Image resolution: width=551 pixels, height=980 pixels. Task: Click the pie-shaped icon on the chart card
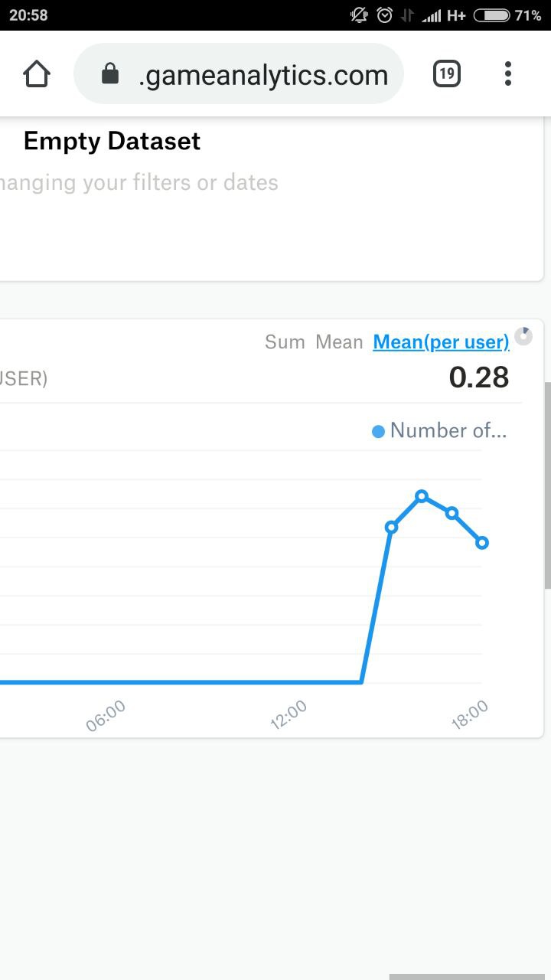[523, 336]
